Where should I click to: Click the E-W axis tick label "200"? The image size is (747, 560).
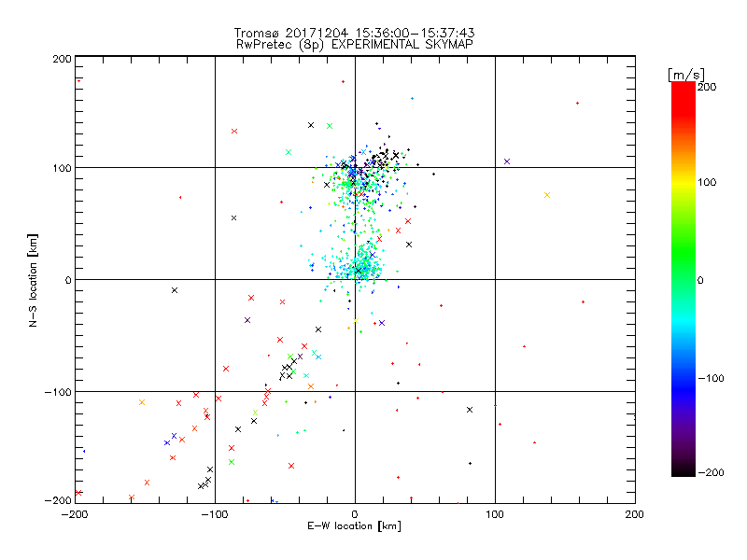[635, 514]
